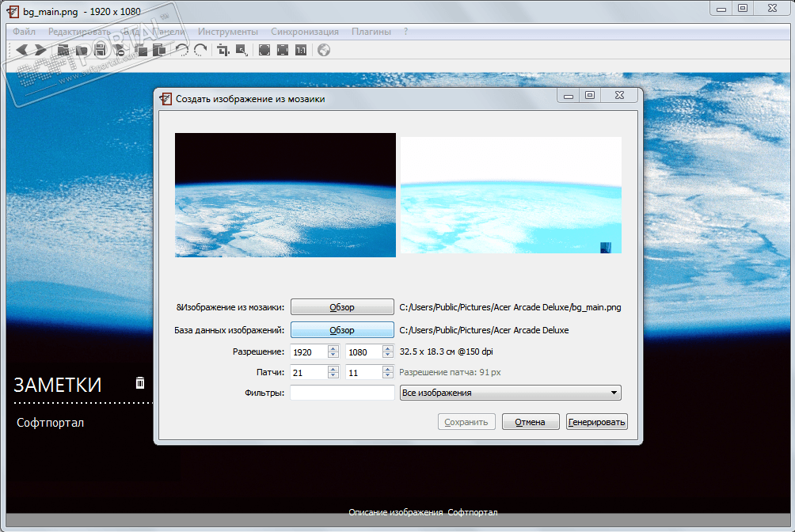Image resolution: width=795 pixels, height=532 pixels.
Task: Rotate image counter-clockwise
Action: coord(182,50)
